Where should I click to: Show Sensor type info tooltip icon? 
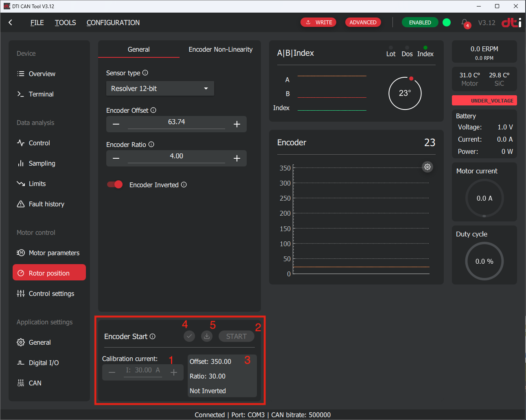145,73
